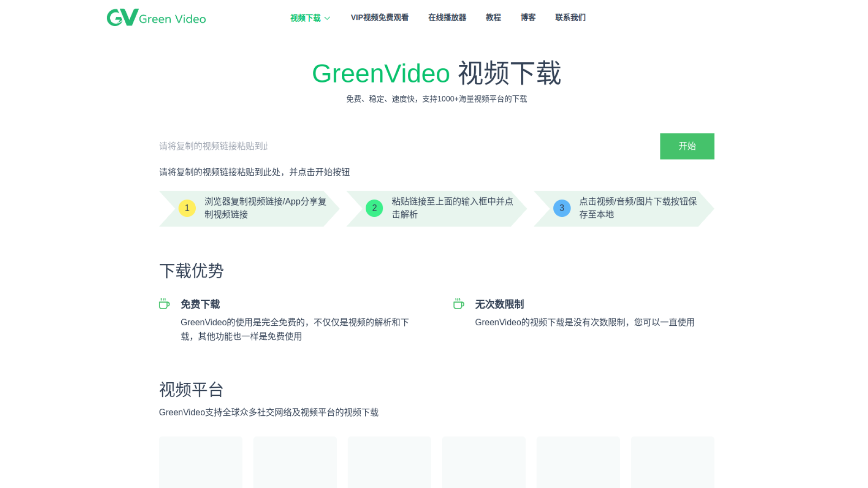868x488 pixels.
Task: Select the third video platform card
Action: [x=389, y=462]
